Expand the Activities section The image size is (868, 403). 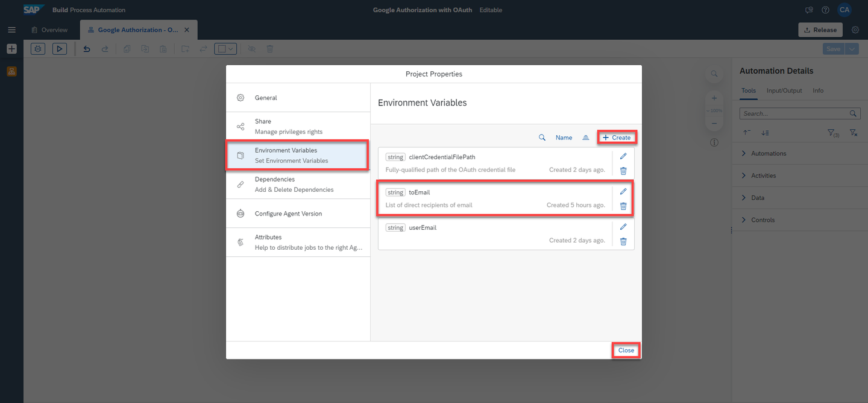800,176
